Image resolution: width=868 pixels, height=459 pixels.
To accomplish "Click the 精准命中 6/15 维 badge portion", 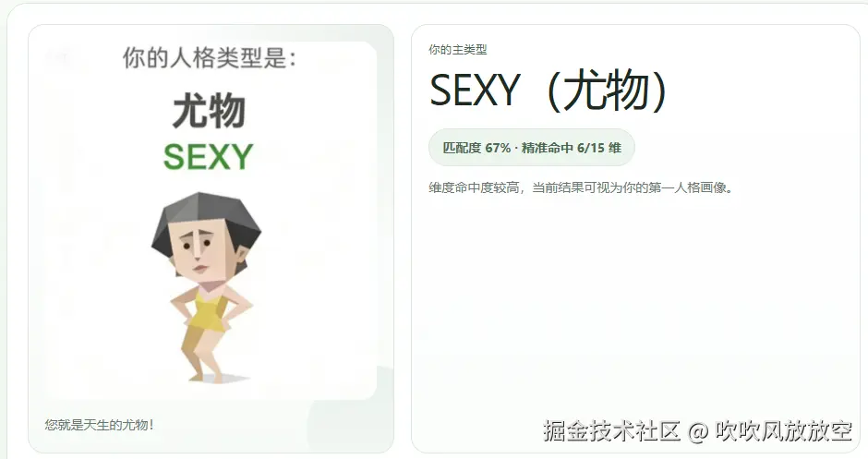I will [x=572, y=148].
